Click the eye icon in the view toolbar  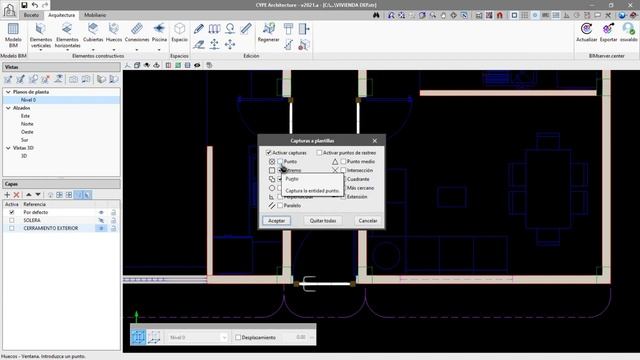[x=197, y=65]
